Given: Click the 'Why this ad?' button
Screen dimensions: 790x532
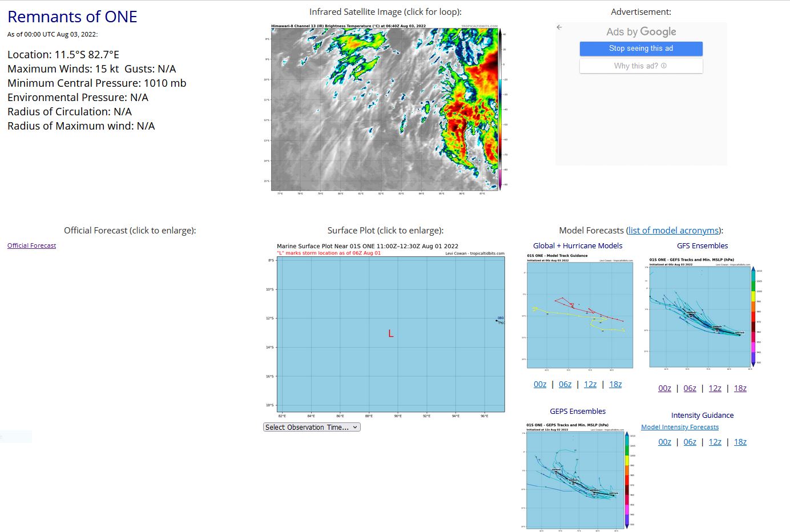Looking at the screenshot, I should tap(636, 66).
